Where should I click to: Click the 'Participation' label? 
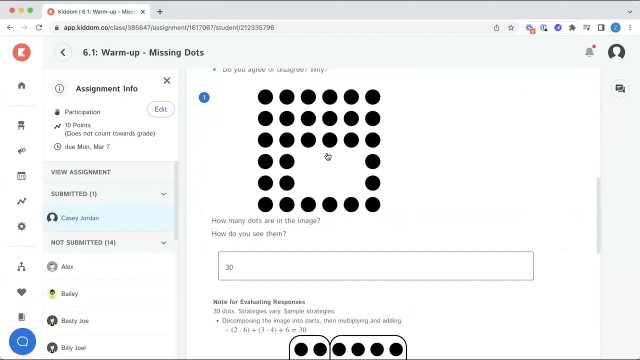(x=82, y=112)
